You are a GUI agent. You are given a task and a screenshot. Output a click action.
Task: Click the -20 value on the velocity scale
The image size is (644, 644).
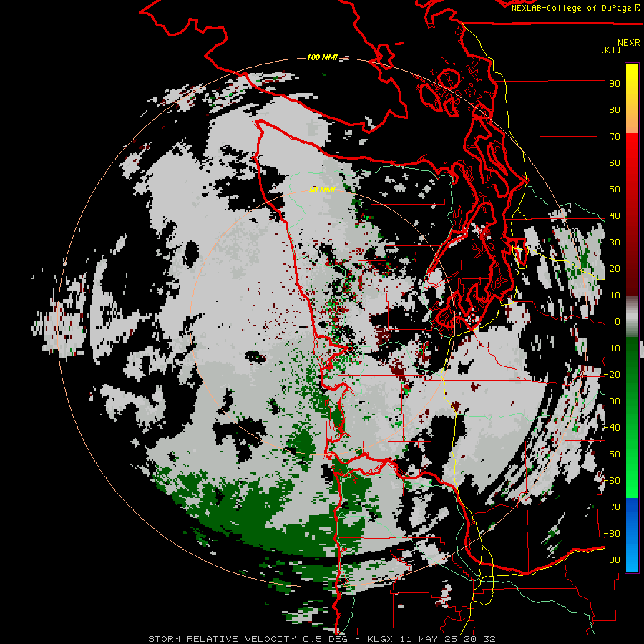click(612, 375)
